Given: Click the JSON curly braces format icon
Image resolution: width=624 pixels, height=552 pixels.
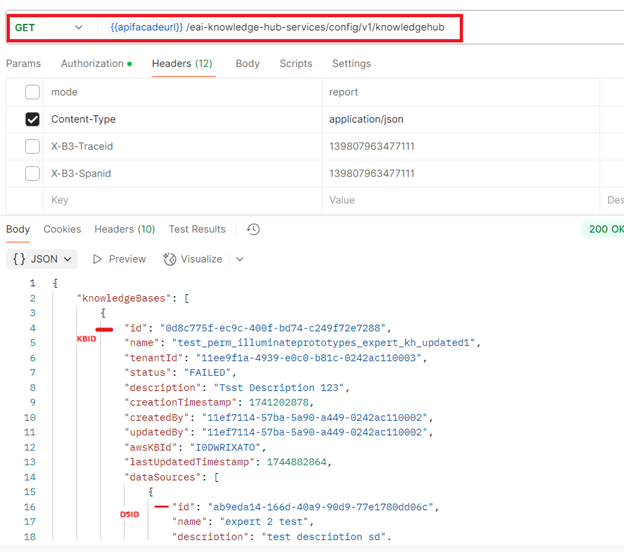Looking at the screenshot, I should [x=19, y=259].
